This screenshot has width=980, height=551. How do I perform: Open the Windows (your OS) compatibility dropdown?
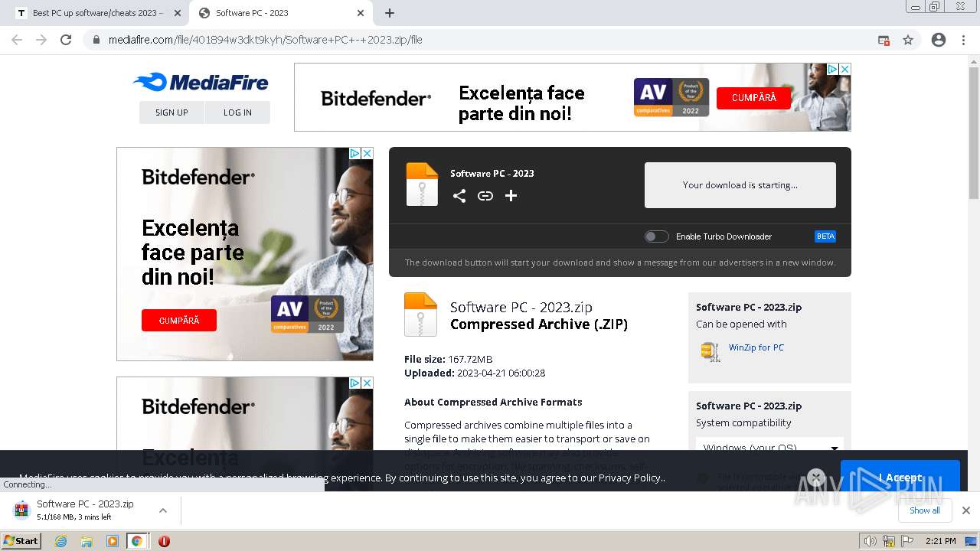pyautogui.click(x=769, y=448)
